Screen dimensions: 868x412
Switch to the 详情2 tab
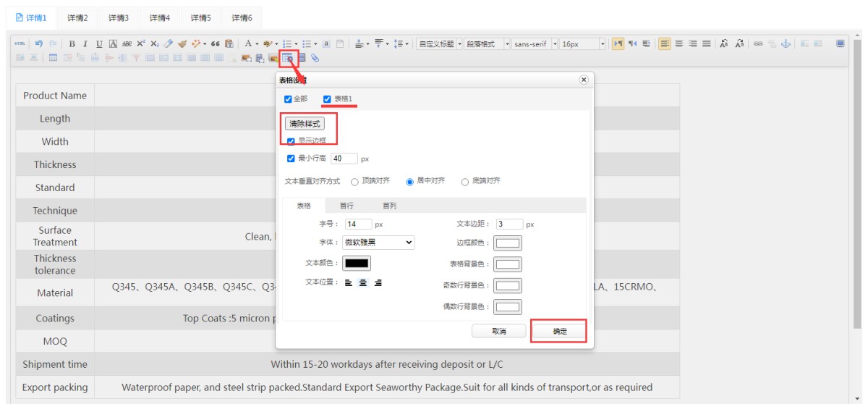click(x=77, y=17)
